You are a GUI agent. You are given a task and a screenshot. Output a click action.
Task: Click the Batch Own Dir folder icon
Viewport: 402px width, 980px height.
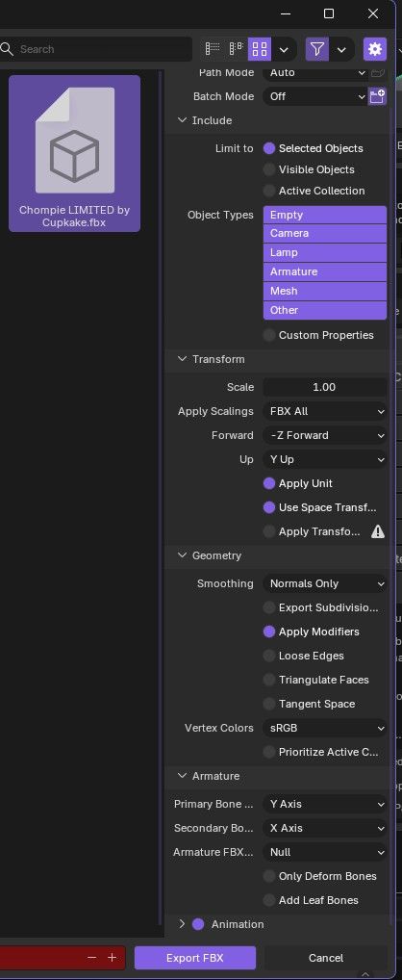point(377,96)
